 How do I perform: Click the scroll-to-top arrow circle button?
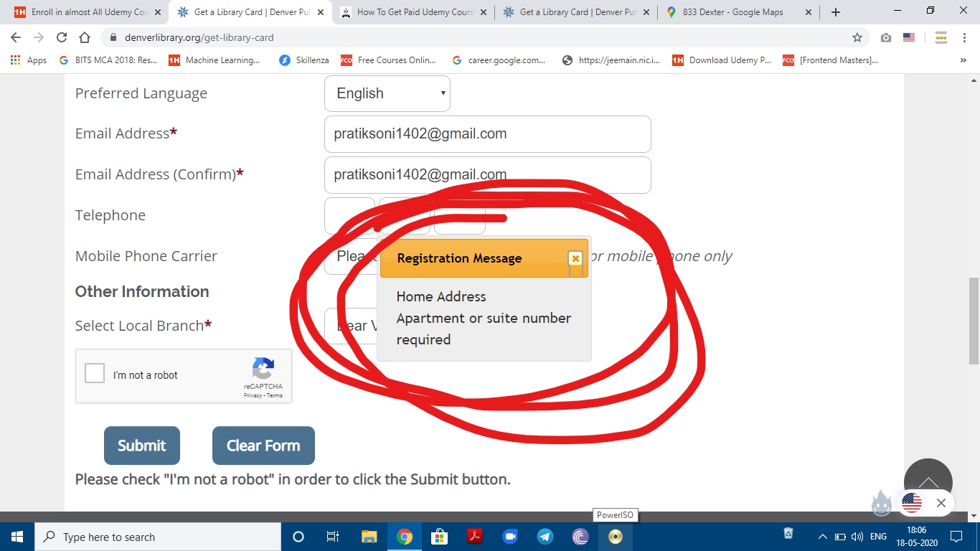(x=928, y=482)
